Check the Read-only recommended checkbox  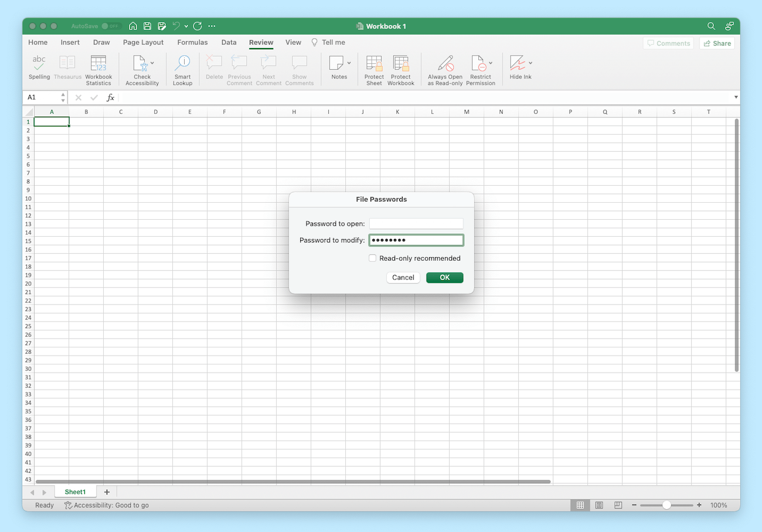pos(373,258)
